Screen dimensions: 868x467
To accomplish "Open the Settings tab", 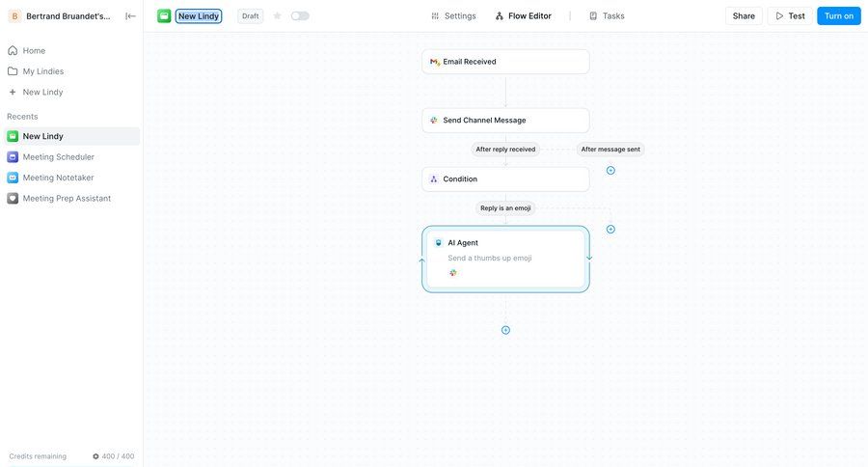I will [x=453, y=16].
